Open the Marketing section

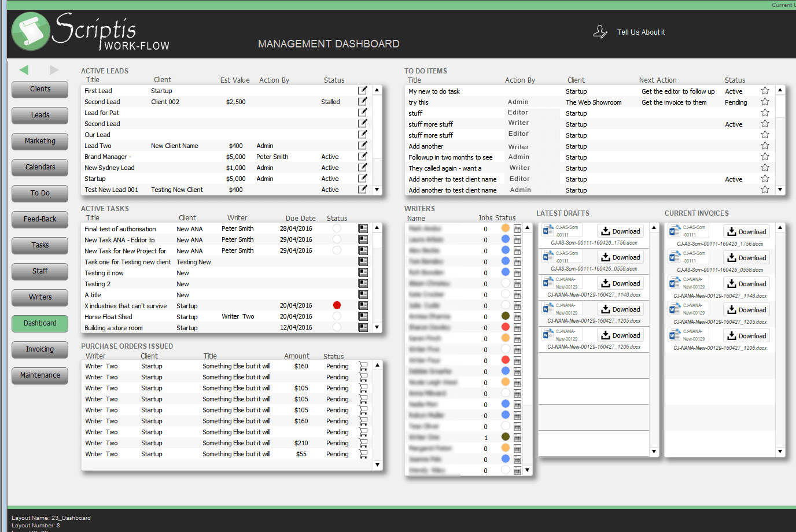(40, 141)
